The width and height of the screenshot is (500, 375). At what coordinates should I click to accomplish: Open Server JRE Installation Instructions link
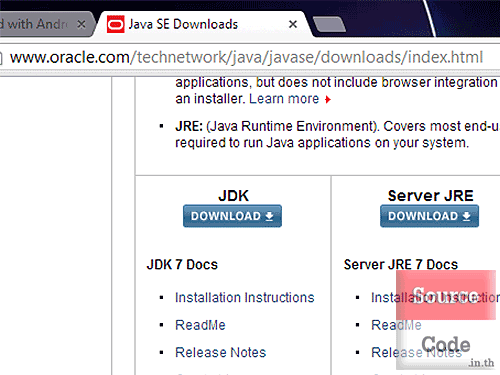435,298
